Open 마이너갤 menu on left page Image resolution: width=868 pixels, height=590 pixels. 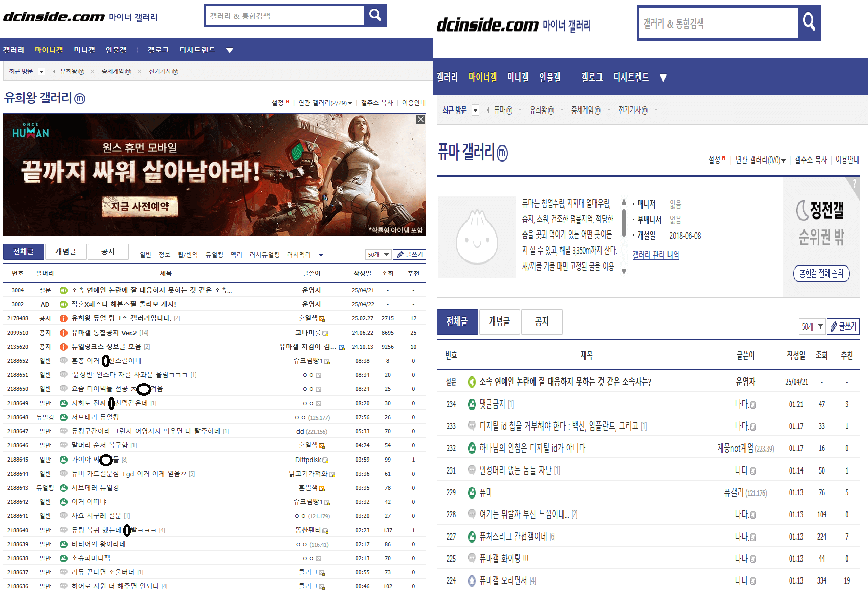(49, 50)
